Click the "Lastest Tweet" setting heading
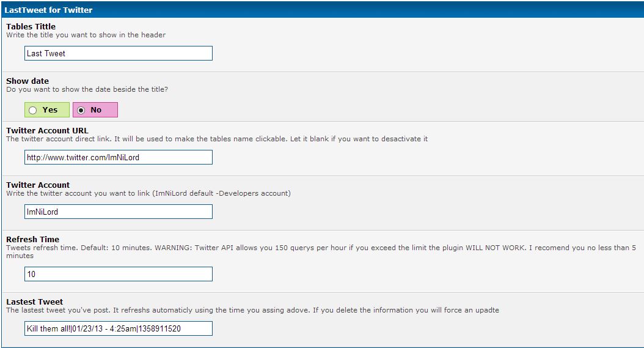 point(35,302)
